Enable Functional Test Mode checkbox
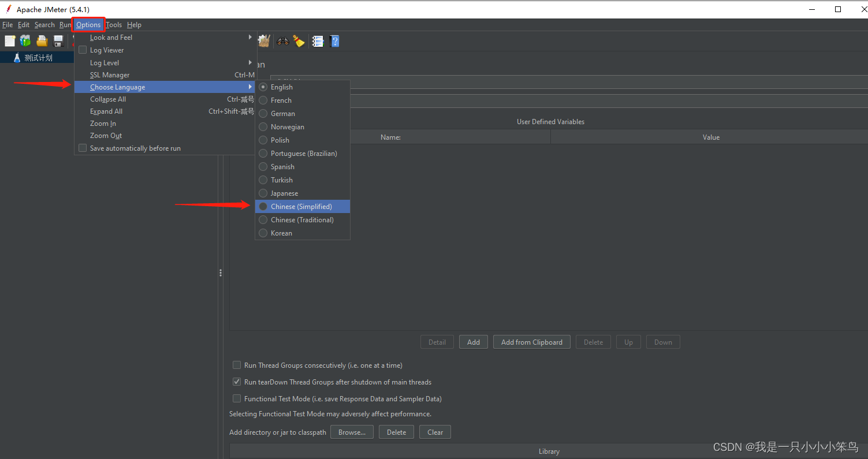The image size is (868, 459). click(237, 399)
